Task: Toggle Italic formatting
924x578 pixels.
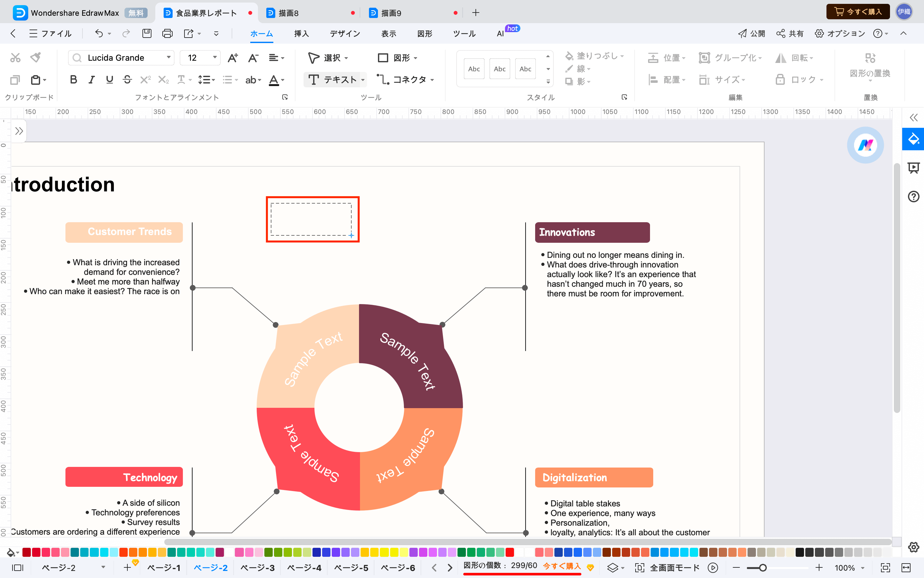Action: pyautogui.click(x=92, y=80)
